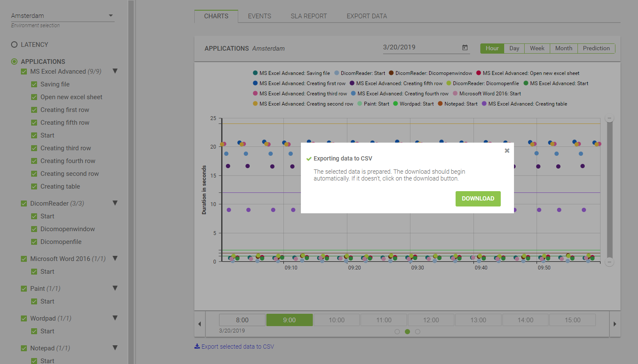This screenshot has height=364, width=638.
Task: Go to next hours with right arrow
Action: tap(615, 324)
